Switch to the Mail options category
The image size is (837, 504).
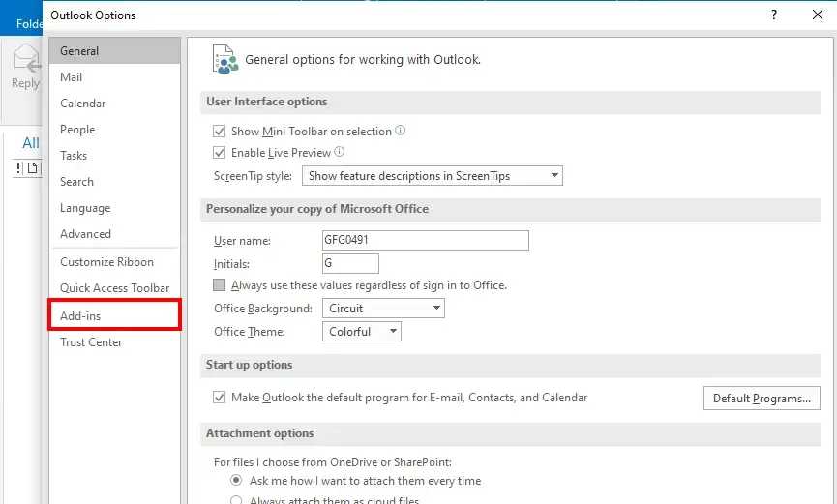point(72,77)
